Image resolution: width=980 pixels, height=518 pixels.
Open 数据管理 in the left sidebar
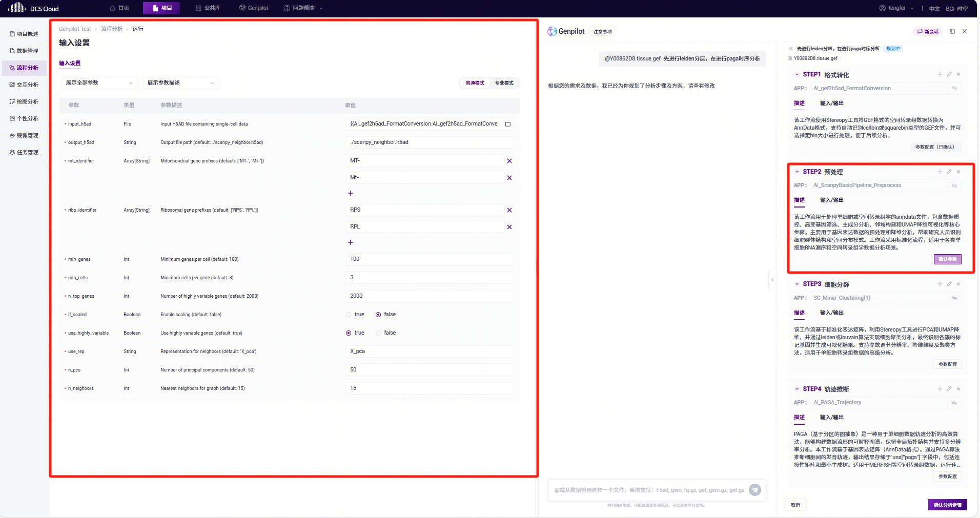tap(27, 51)
